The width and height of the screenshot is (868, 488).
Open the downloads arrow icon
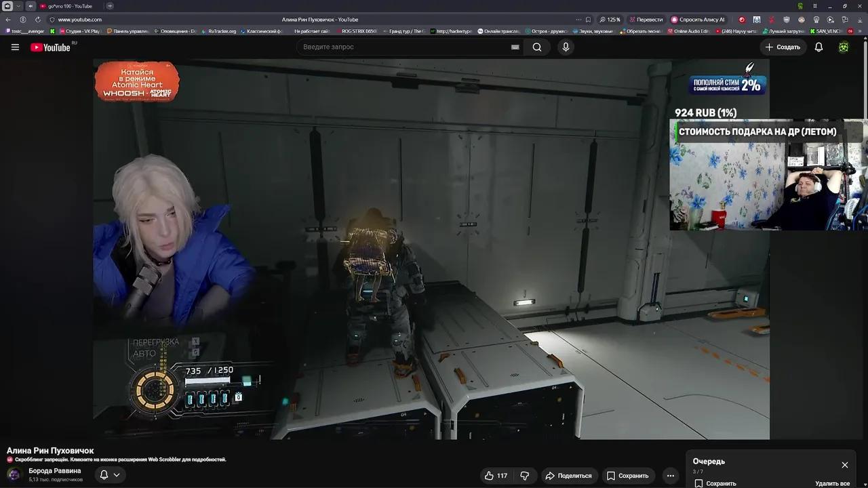tap(860, 20)
